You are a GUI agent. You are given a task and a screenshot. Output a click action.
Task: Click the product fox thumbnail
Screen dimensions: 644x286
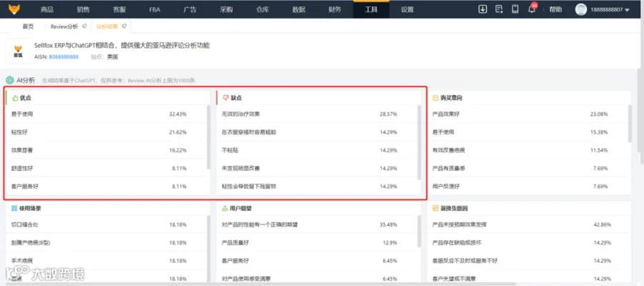(18, 51)
